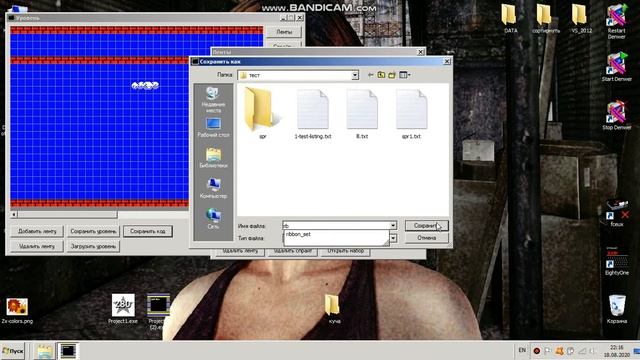Click Удалить спрайт in the Ленты window
This screenshot has width=640, height=360.
point(293,251)
